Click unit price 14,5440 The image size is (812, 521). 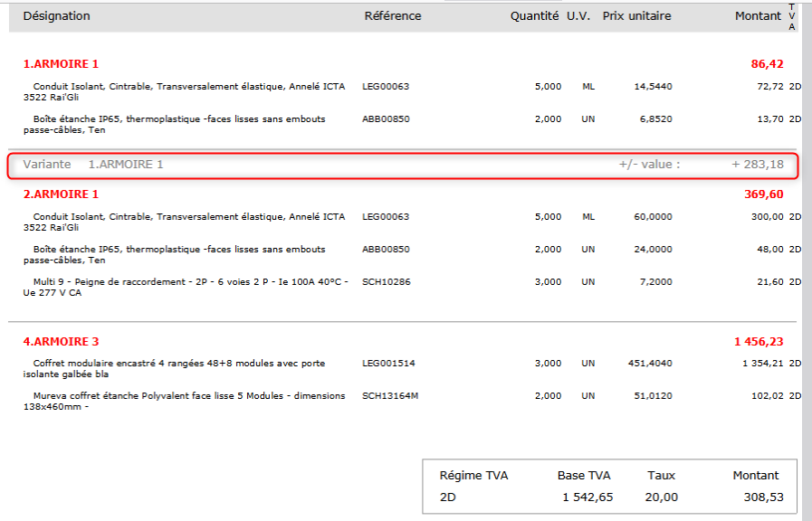click(653, 87)
